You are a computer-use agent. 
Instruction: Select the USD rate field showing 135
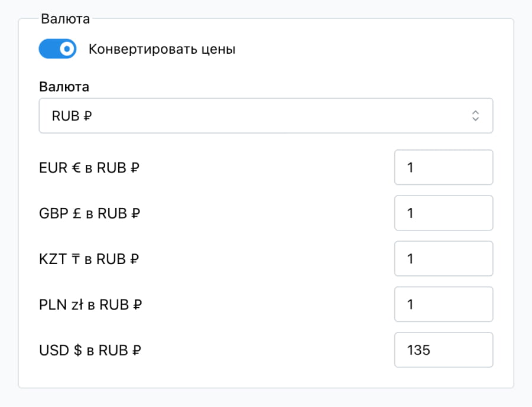[443, 350]
